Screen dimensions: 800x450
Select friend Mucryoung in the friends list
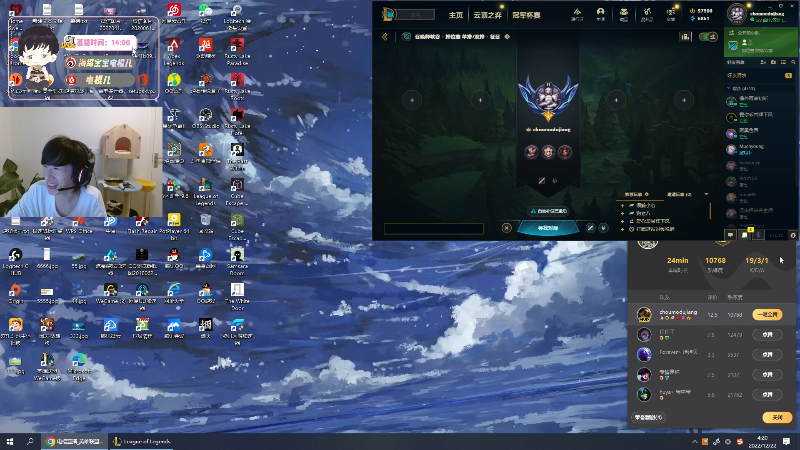[760, 149]
